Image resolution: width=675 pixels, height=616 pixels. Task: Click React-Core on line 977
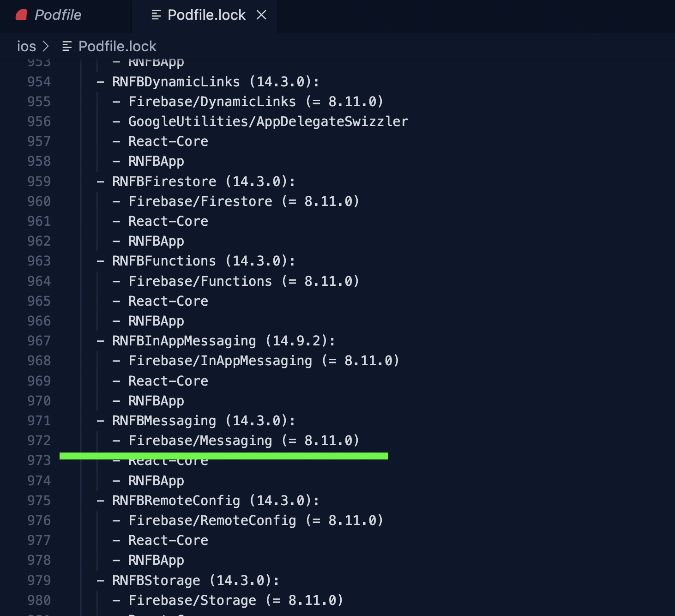(x=168, y=540)
